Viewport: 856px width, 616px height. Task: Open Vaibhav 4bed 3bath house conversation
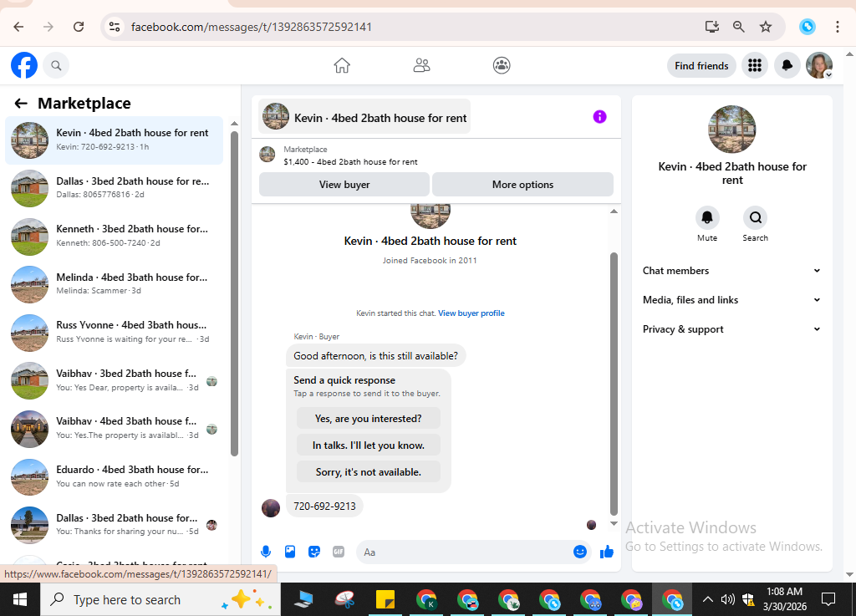(114, 428)
